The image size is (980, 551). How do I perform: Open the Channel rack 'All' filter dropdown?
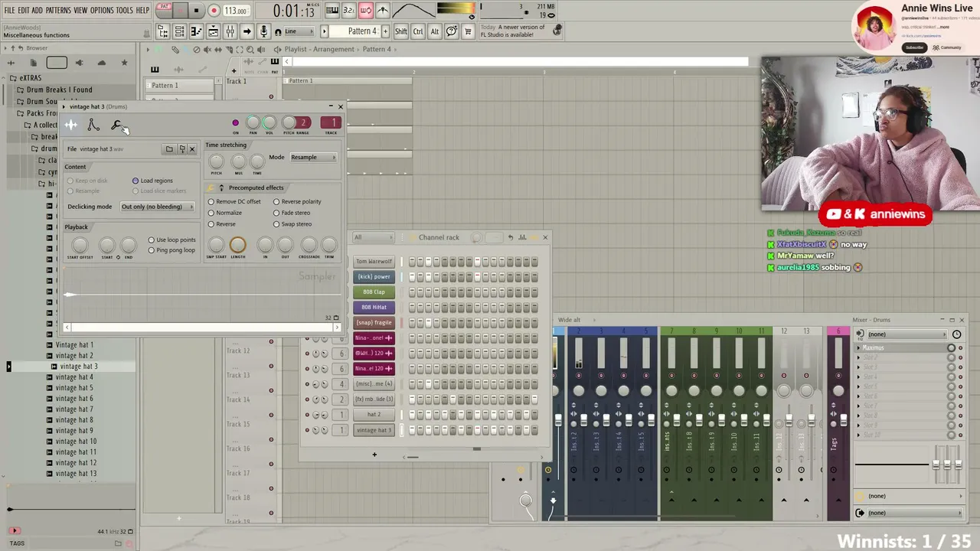[374, 237]
